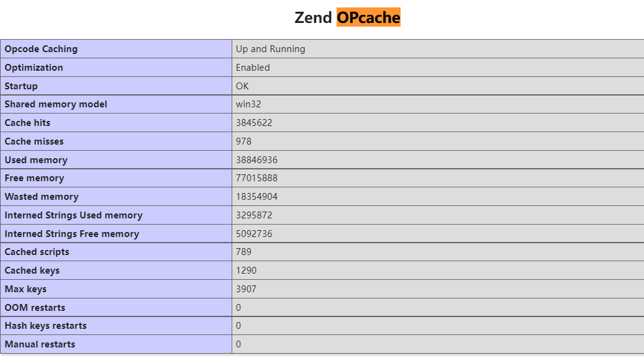Image resolution: width=644 pixels, height=358 pixels.
Task: Click the Cache misses label
Action: click(x=34, y=141)
